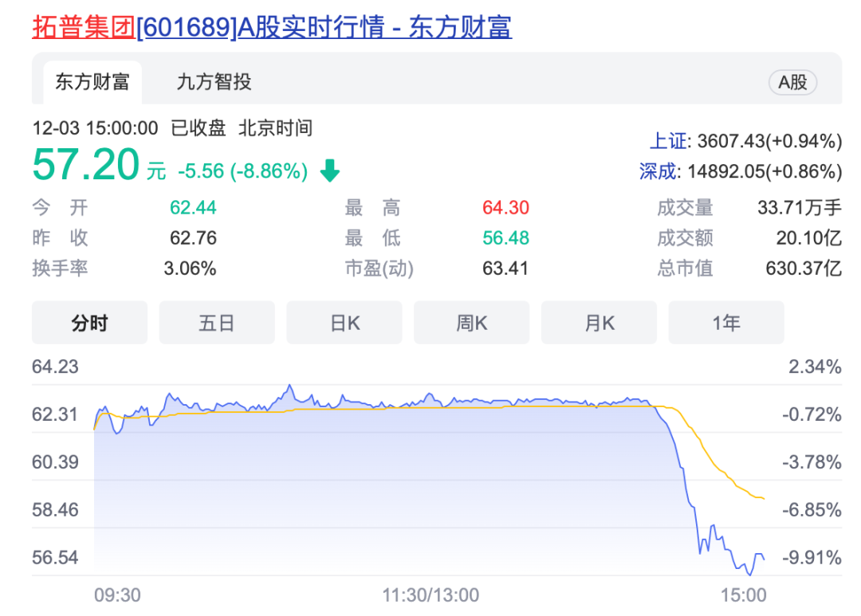Click the A股 market badge
861x616 pixels.
point(792,82)
